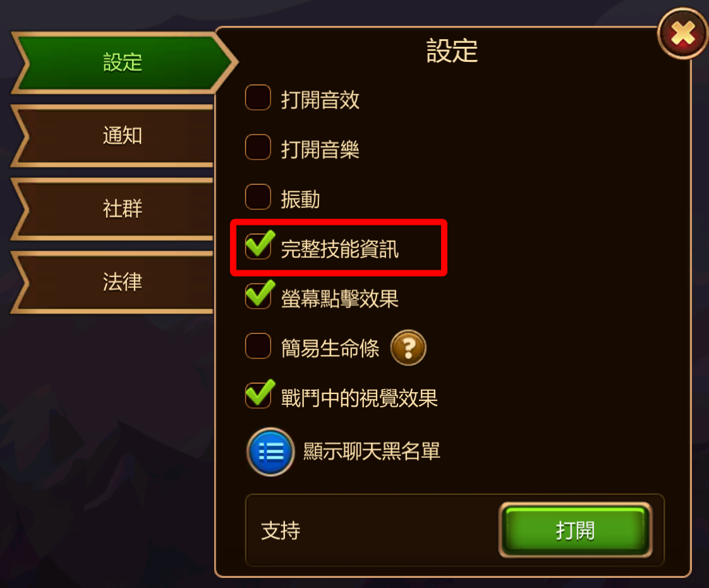Turn on the 振動 checkbox

258,196
